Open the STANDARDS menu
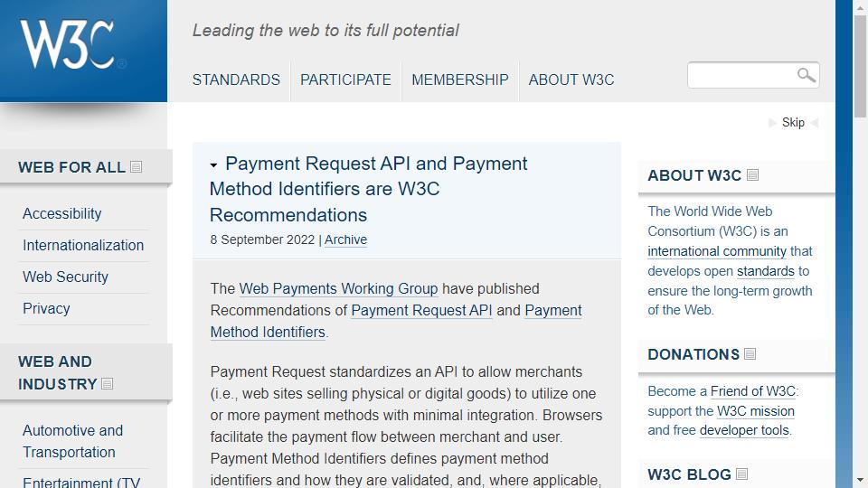Screen dimensions: 868x488 (x=236, y=80)
